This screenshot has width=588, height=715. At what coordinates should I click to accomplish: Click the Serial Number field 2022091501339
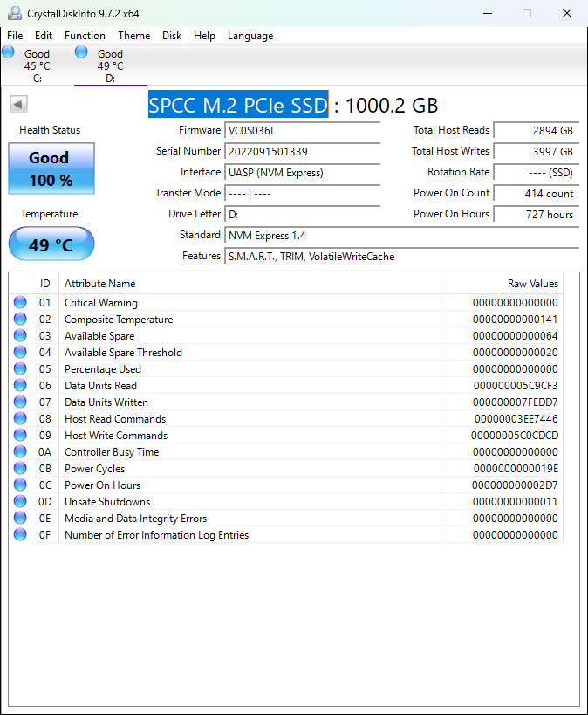(302, 152)
